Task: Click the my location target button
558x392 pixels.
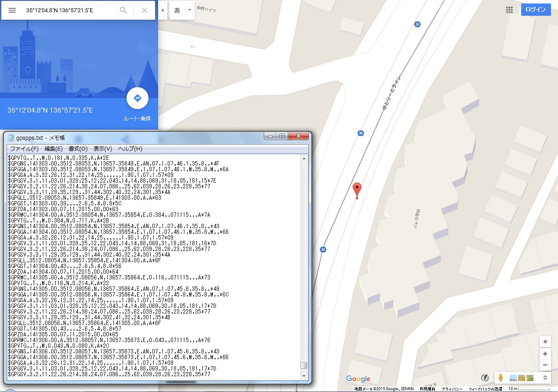Action: [x=545, y=342]
